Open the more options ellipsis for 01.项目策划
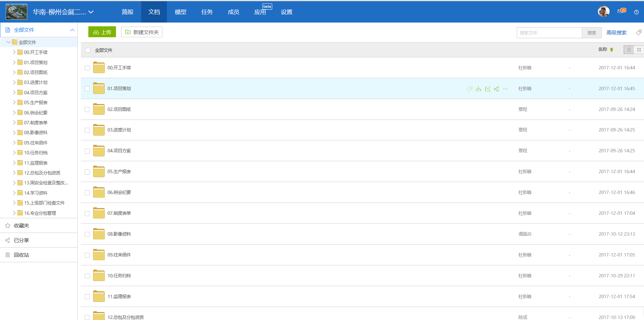 coord(506,89)
